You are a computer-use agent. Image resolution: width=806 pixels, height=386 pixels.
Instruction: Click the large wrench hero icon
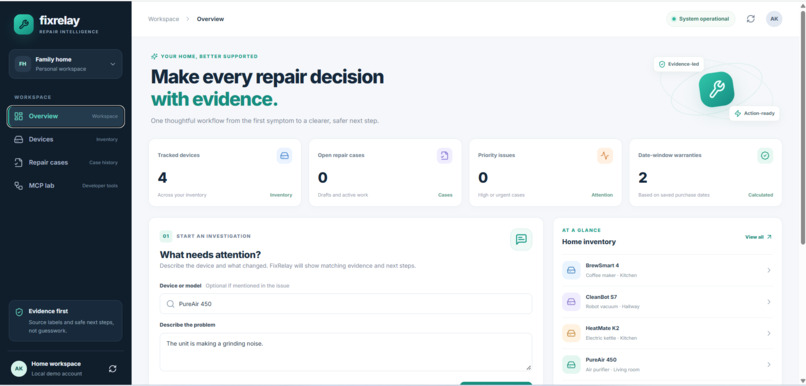coord(717,89)
